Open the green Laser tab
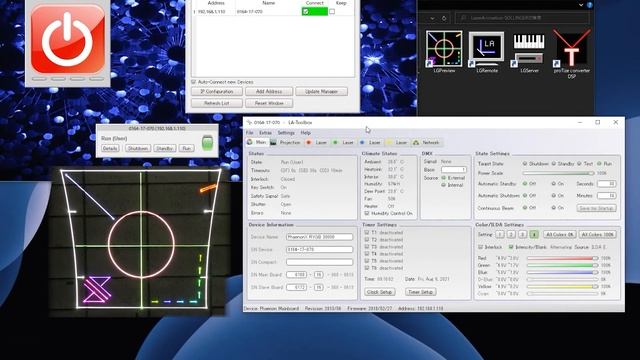The height and width of the screenshot is (360, 640). [x=343, y=142]
